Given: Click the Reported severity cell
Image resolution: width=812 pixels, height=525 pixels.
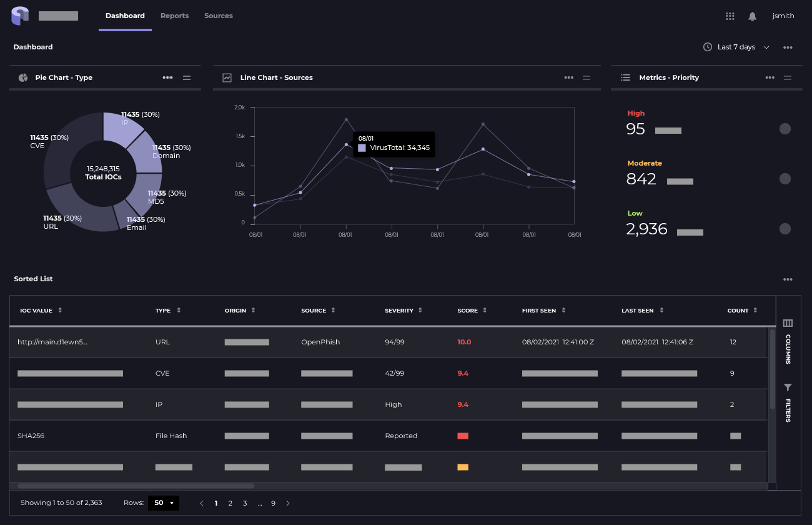Looking at the screenshot, I should pos(401,436).
